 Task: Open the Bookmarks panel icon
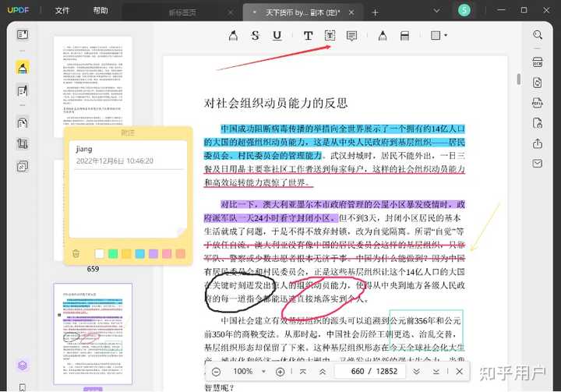(x=23, y=387)
